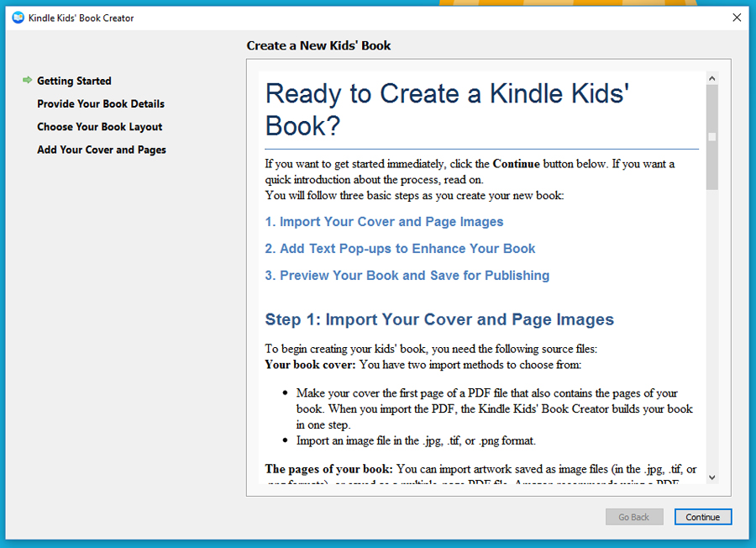Select Choose Your Book Layout step

[x=100, y=127]
